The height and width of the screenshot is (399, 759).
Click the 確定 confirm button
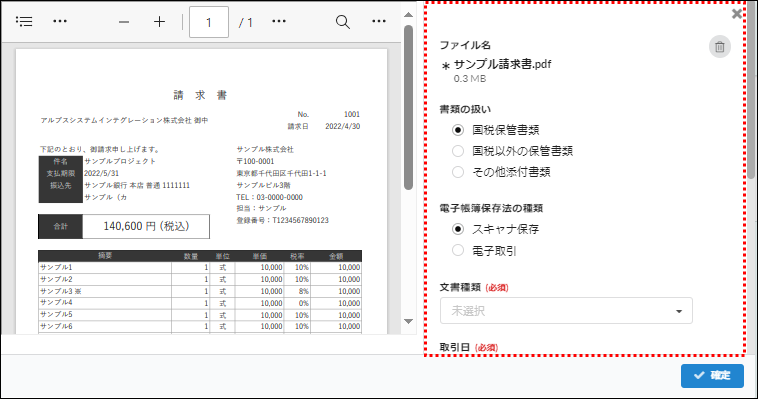[712, 376]
